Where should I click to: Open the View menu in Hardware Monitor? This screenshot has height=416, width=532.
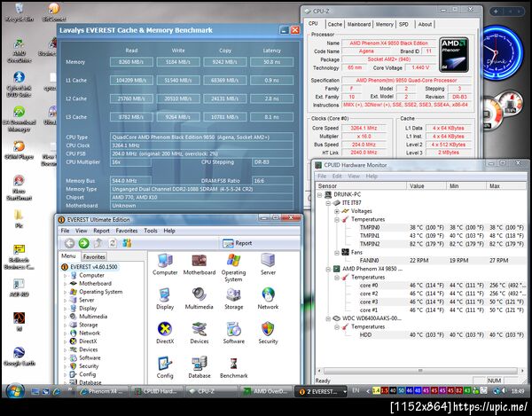point(354,177)
